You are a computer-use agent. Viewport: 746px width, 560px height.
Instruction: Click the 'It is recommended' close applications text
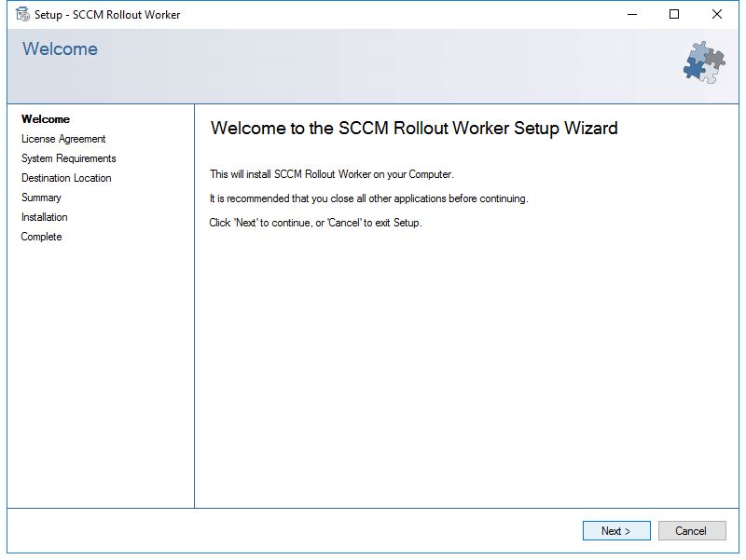click(368, 198)
